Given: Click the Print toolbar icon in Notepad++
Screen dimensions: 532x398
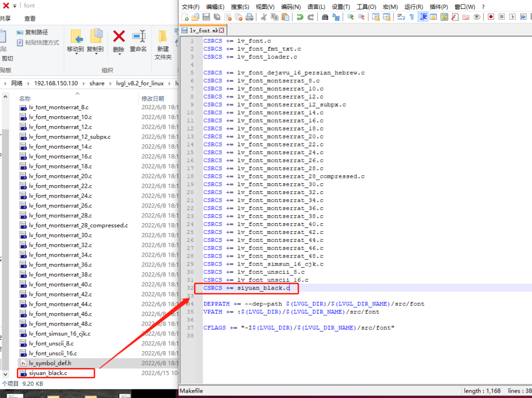Looking at the screenshot, I should click(x=249, y=17).
